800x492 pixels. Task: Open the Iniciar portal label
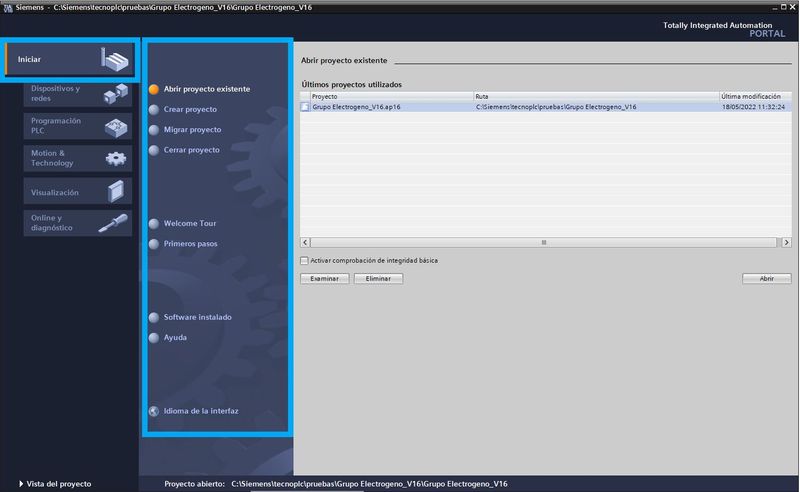click(x=29, y=59)
